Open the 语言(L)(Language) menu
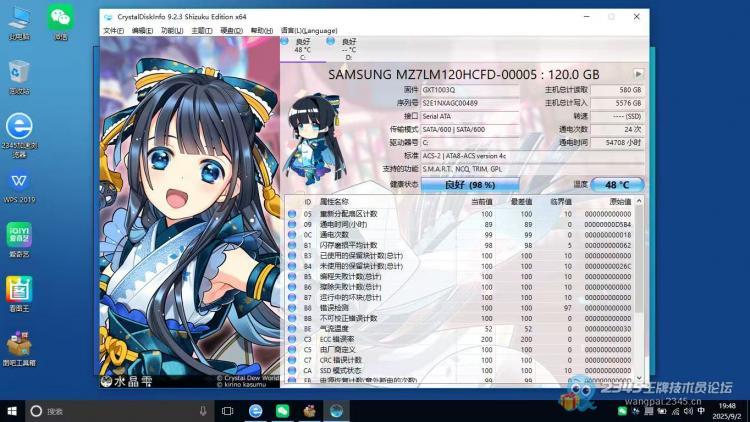Image resolution: width=750 pixels, height=422 pixels. click(309, 31)
